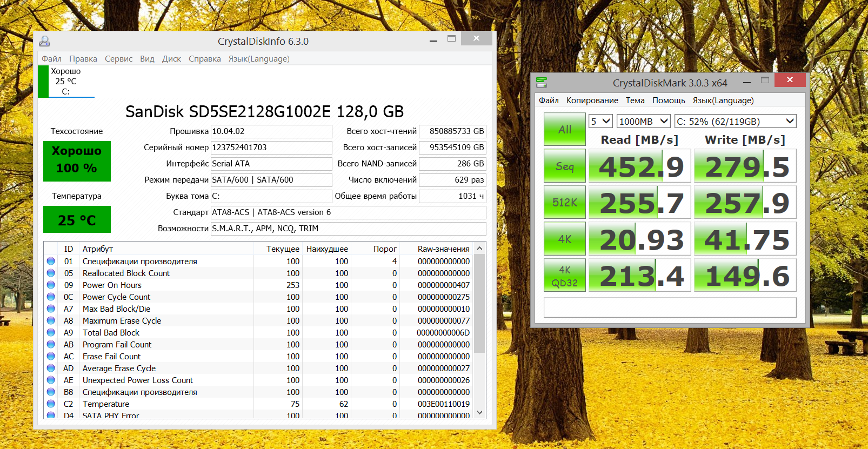Run all benchmarks with All button
This screenshot has width=868, height=449.
pos(565,129)
